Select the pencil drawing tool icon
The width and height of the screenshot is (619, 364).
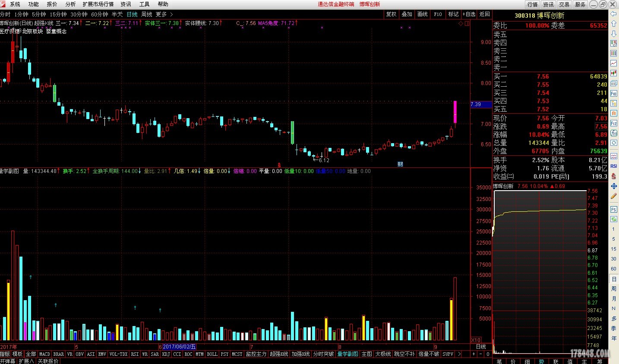[x=613, y=196]
